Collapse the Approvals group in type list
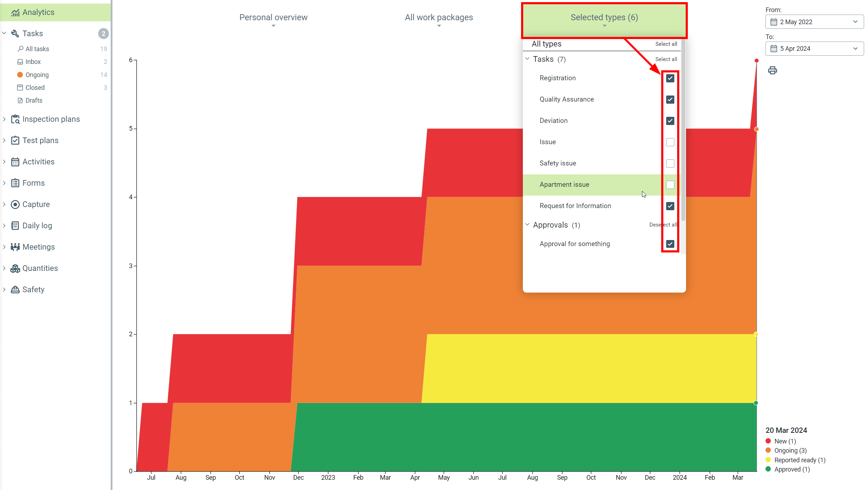 pyautogui.click(x=527, y=225)
